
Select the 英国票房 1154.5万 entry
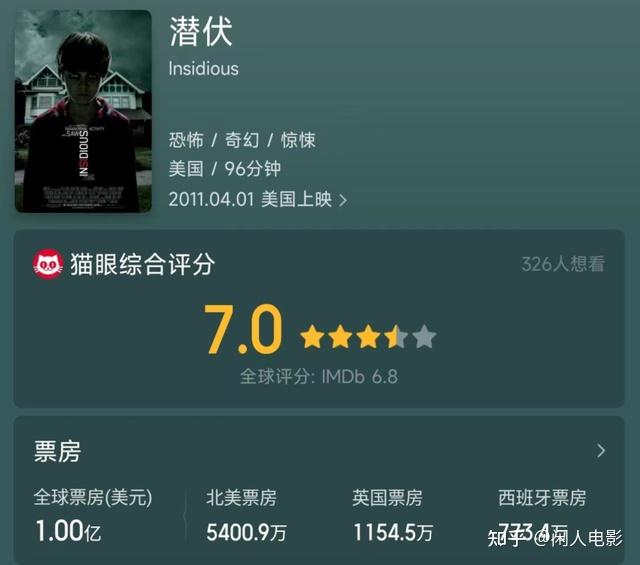(x=393, y=515)
